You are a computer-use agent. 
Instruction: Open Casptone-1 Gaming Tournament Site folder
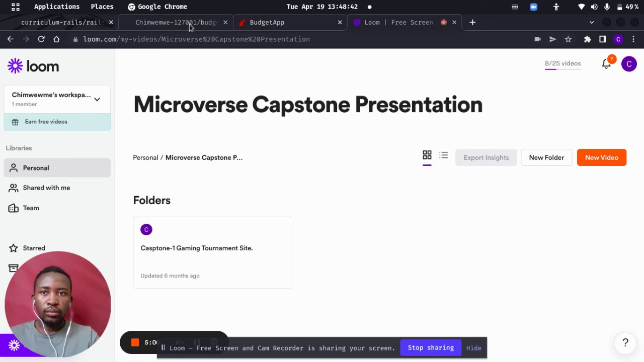coord(212,252)
